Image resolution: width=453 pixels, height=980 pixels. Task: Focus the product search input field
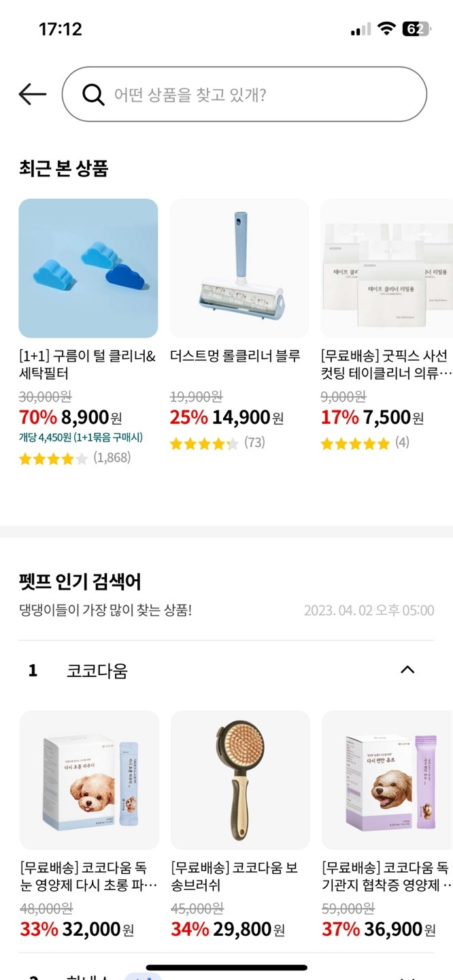[244, 95]
